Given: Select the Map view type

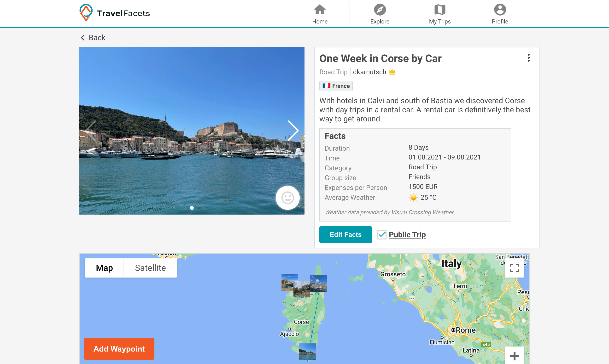Looking at the screenshot, I should coord(104,268).
